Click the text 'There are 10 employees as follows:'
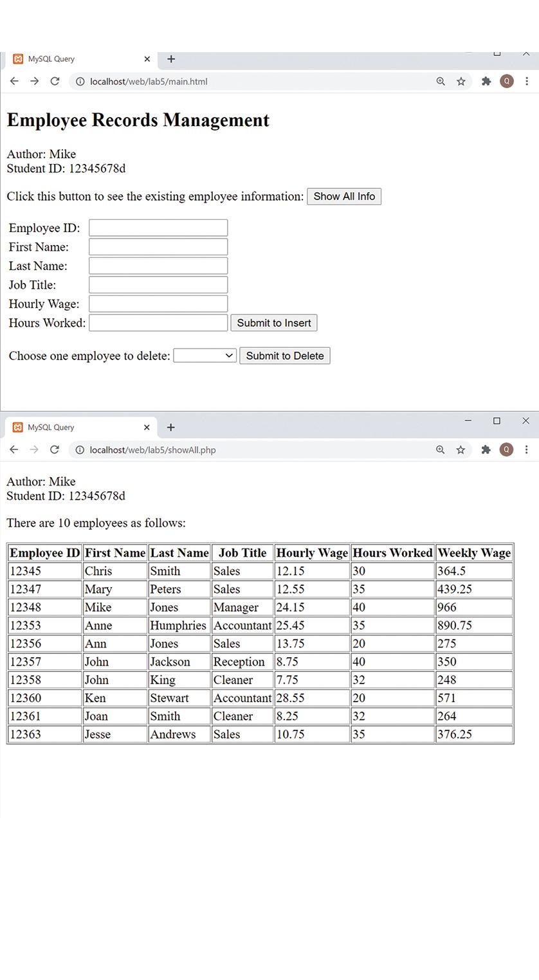The image size is (539, 980). click(x=96, y=523)
